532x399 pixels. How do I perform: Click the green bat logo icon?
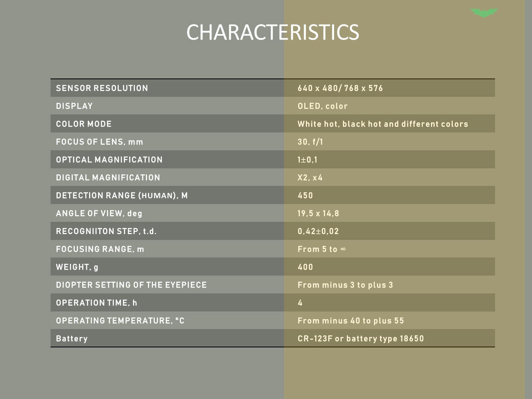point(484,13)
